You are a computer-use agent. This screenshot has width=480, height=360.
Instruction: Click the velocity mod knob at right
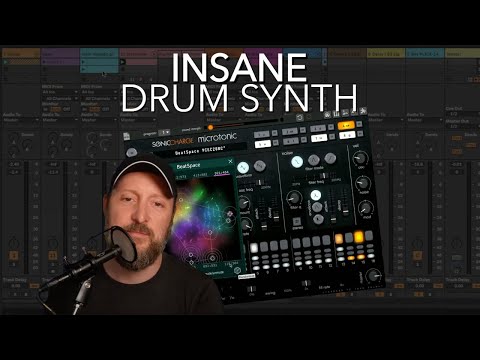(366, 208)
